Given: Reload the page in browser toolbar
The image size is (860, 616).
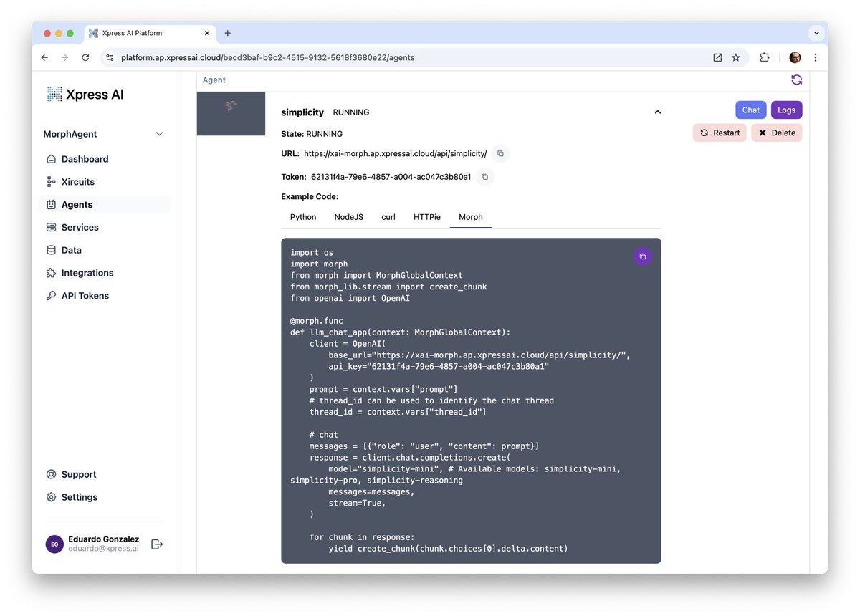Looking at the screenshot, I should (85, 57).
